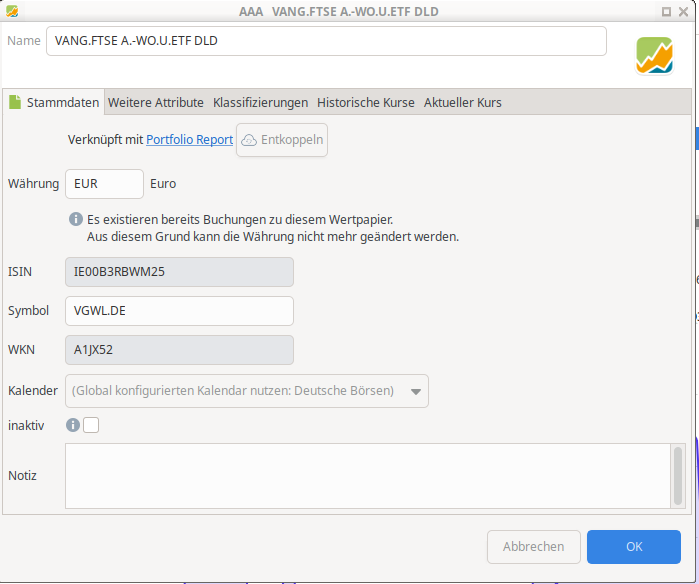The image size is (699, 584).
Task: Click the 'Euro' currency label
Action: (163, 184)
